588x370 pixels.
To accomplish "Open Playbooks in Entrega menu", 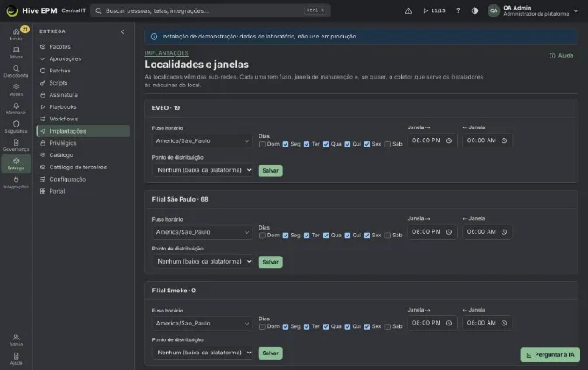I will (83, 107).
